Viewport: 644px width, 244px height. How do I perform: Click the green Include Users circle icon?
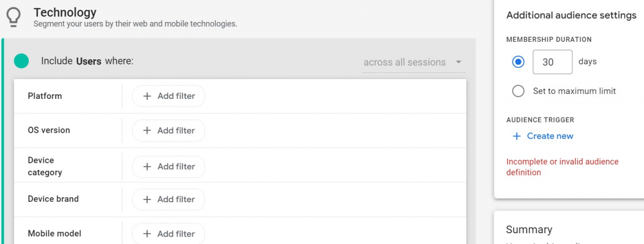point(21,61)
